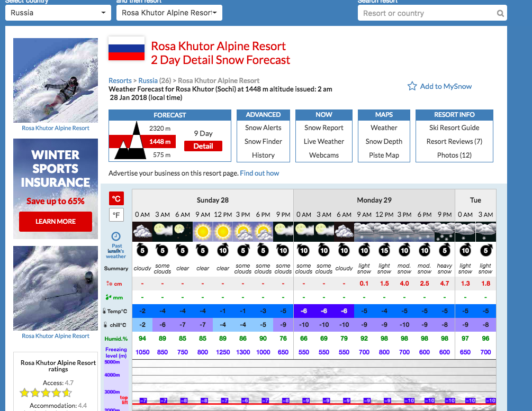
Task: Open the Find out how link
Action: click(x=259, y=173)
